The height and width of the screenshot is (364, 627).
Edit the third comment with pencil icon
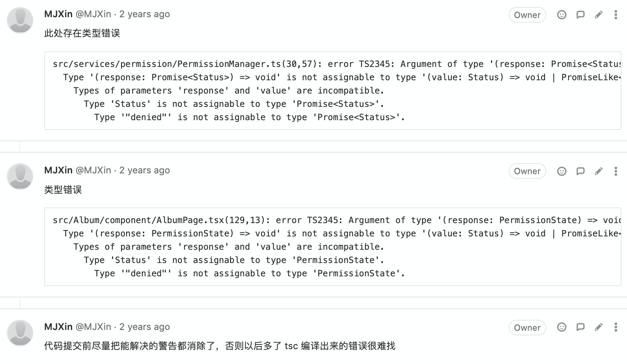pos(598,327)
